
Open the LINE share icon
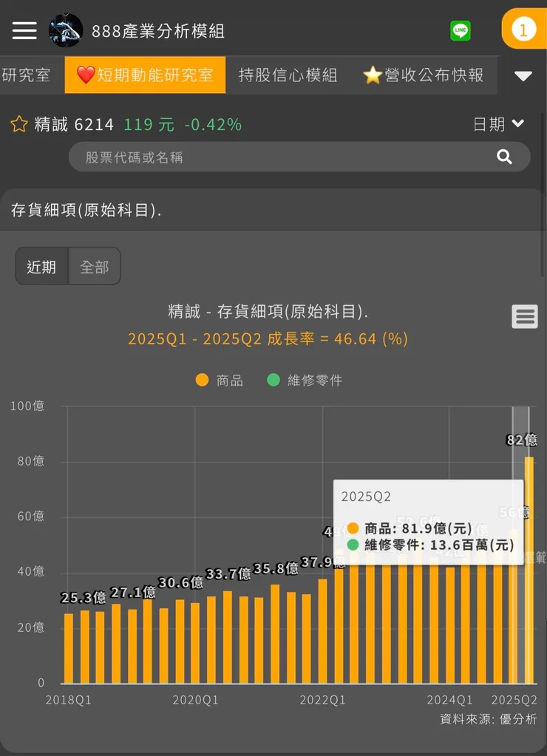(x=461, y=31)
